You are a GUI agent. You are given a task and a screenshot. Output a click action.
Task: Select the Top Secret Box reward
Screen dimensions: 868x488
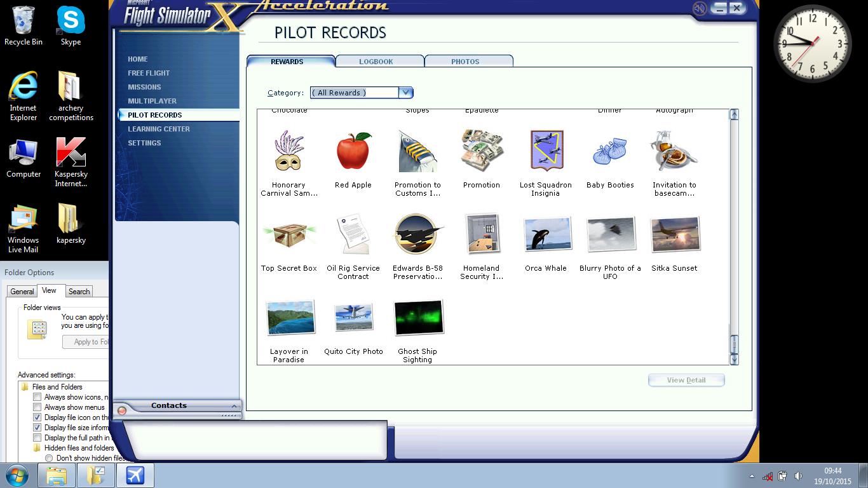tap(288, 235)
